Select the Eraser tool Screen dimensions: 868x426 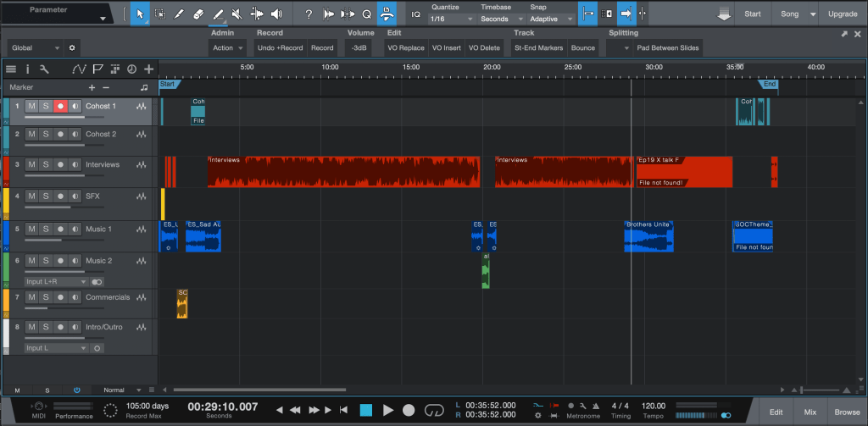198,14
